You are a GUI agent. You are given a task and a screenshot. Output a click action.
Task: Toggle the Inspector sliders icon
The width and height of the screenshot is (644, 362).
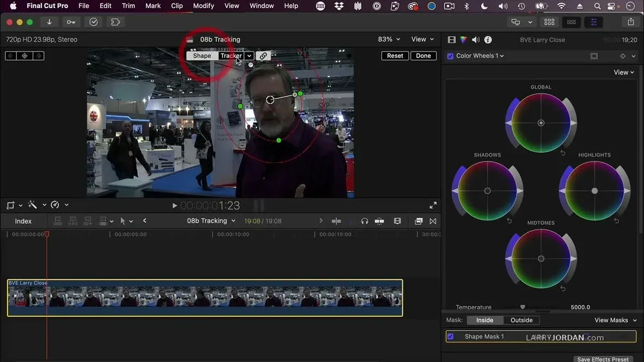[x=594, y=22]
